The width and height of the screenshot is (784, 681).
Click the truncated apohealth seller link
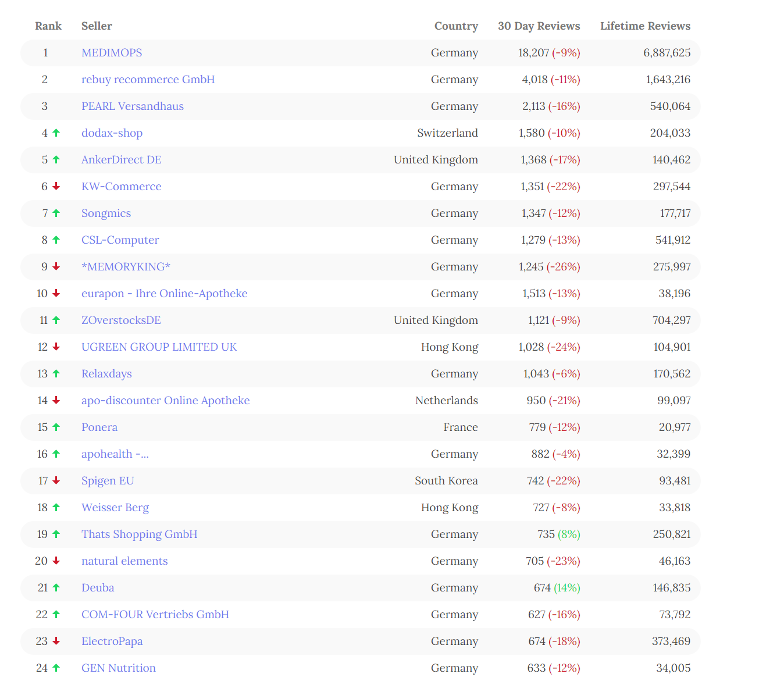(x=115, y=454)
